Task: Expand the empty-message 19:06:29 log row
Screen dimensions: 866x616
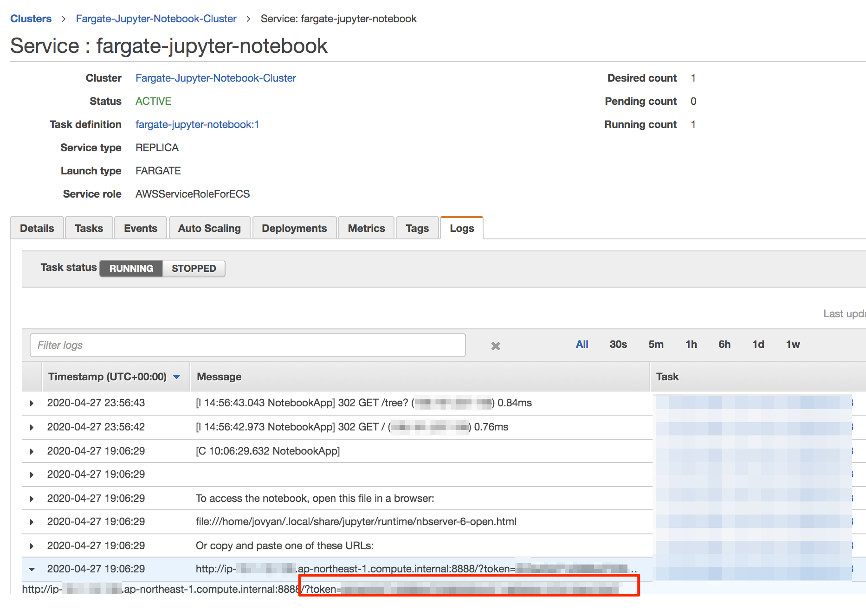Action: pyautogui.click(x=32, y=475)
